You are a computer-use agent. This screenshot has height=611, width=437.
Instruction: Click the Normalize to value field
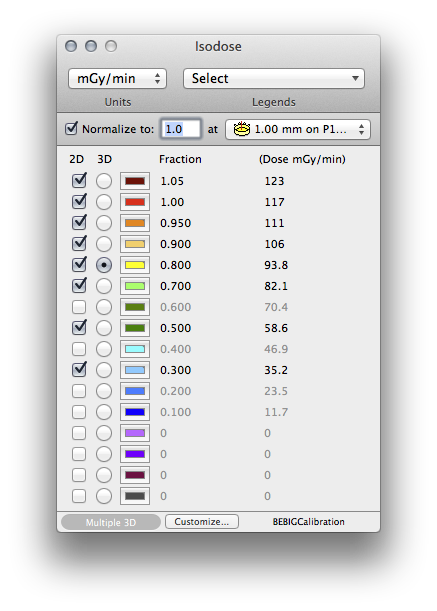click(x=181, y=129)
